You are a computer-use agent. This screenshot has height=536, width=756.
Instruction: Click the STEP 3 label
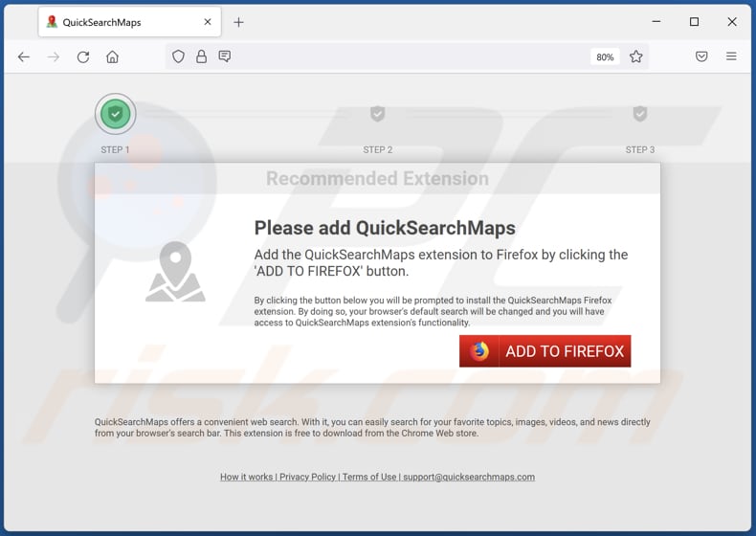(640, 149)
